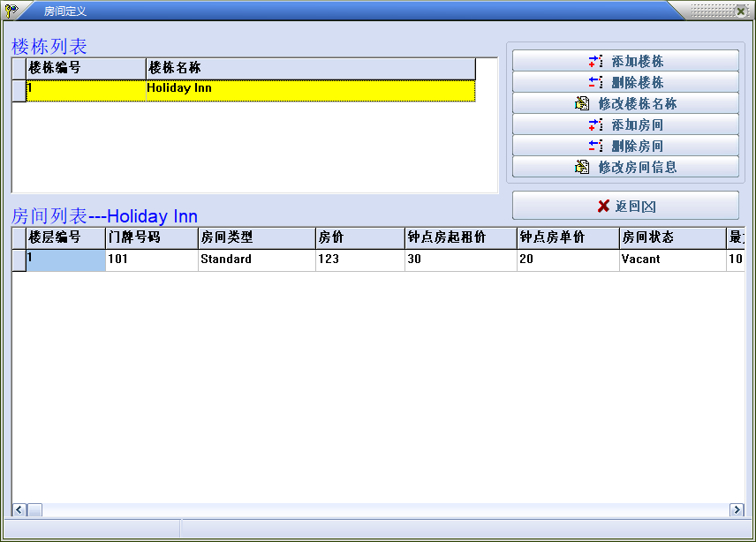Click the 房价 column header

pos(359,238)
